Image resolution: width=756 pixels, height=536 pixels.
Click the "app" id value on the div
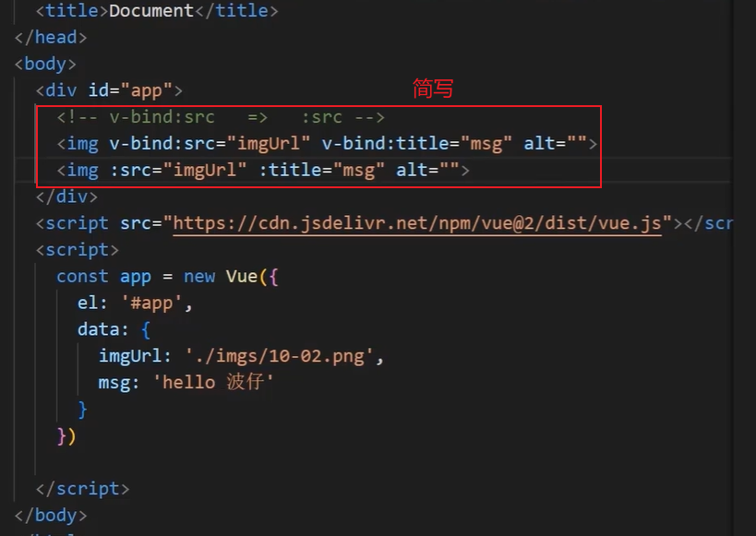[x=147, y=90]
